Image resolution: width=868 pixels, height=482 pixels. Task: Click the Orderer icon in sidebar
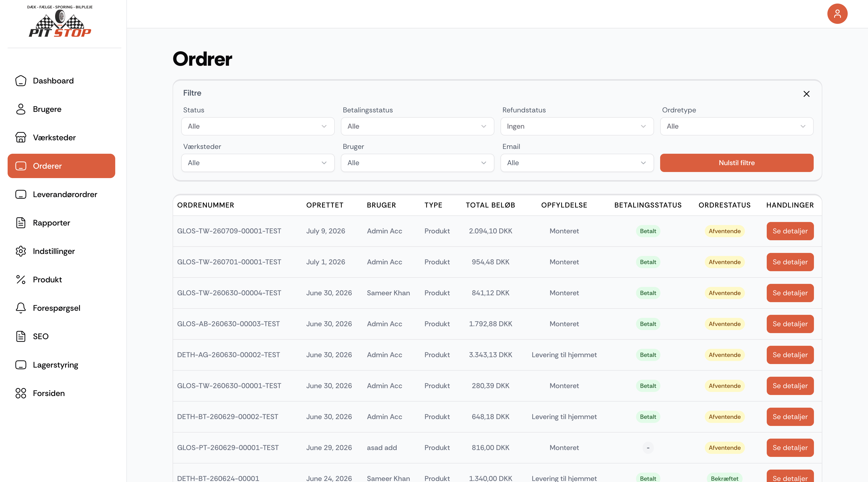pos(21,166)
